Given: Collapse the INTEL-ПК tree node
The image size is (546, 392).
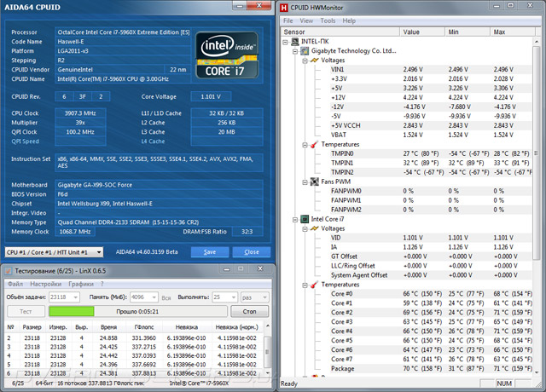Looking at the screenshot, I should point(285,42).
